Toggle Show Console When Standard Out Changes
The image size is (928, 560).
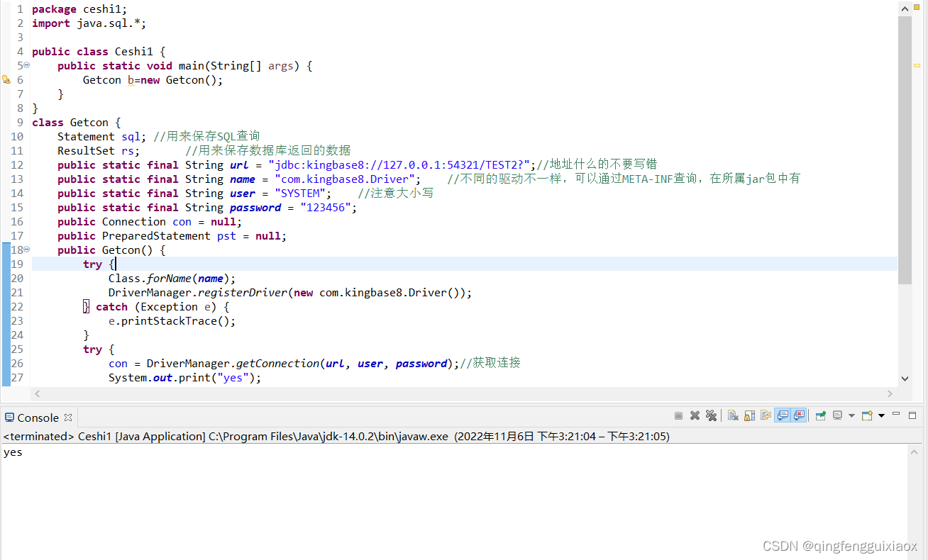[782, 415]
